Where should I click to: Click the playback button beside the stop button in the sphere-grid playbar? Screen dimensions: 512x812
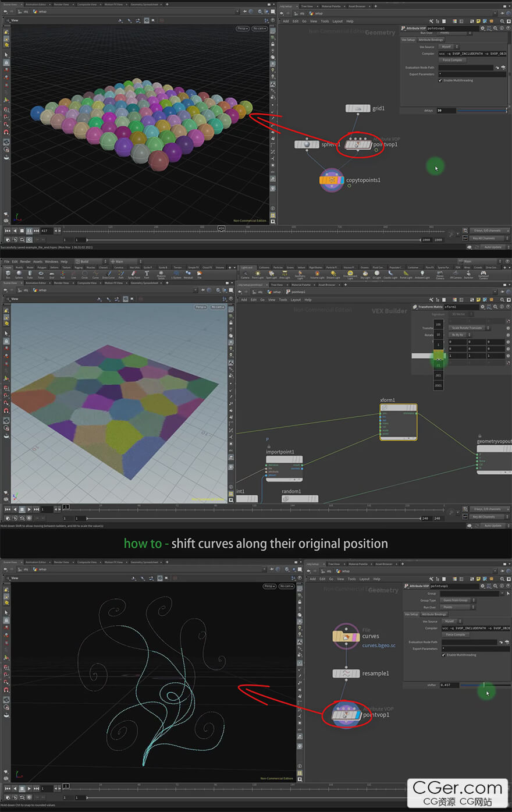pyautogui.click(x=29, y=231)
